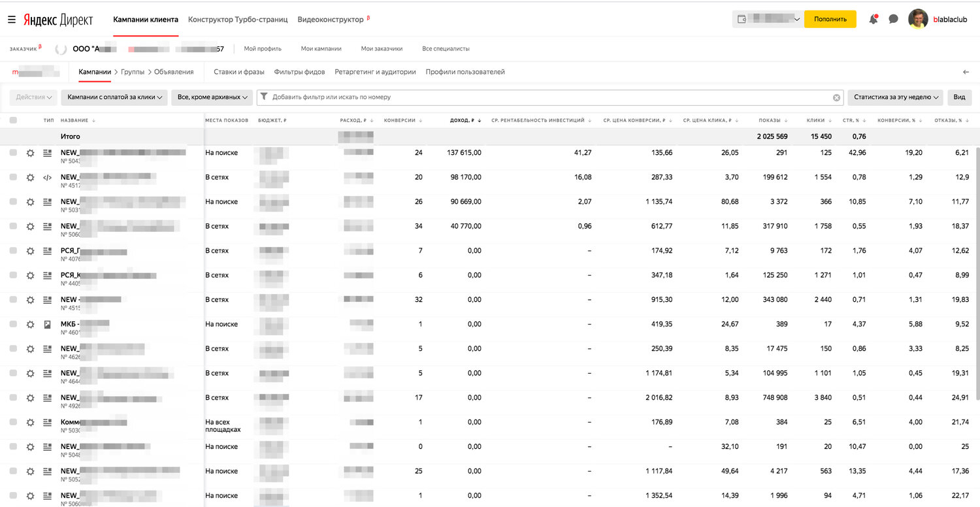The height and width of the screenshot is (507, 980).
Task: Toggle the select-all campaigns checkbox
Action: point(13,120)
